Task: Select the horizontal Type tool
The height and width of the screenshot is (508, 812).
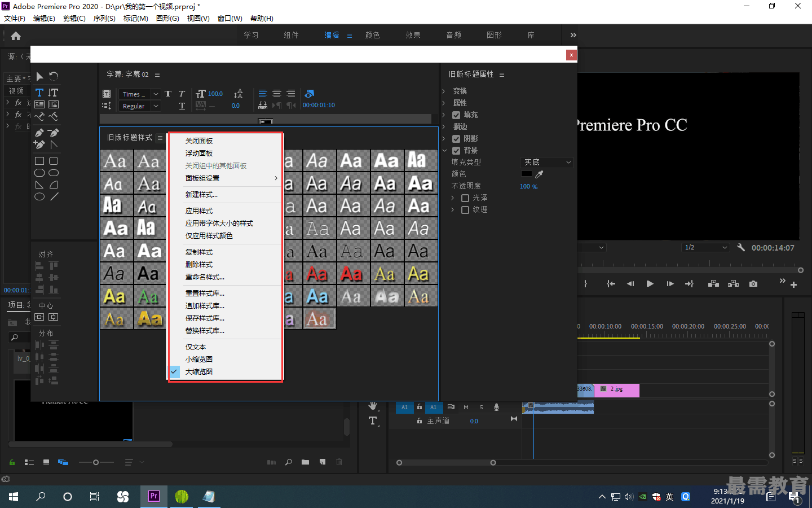Action: point(39,93)
